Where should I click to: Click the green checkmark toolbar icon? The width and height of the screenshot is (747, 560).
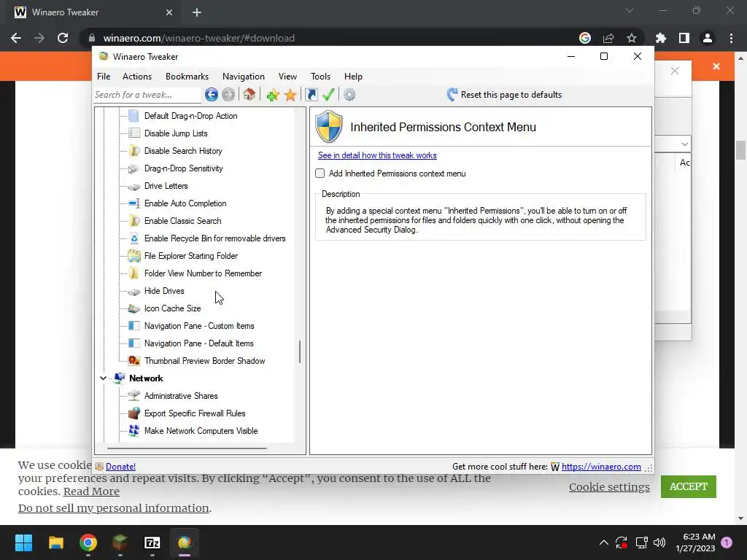(x=328, y=94)
